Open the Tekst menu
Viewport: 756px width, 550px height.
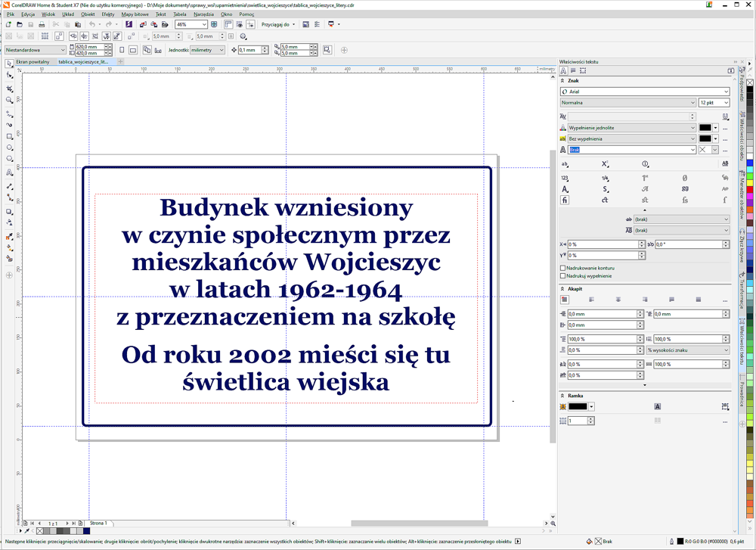pyautogui.click(x=160, y=14)
